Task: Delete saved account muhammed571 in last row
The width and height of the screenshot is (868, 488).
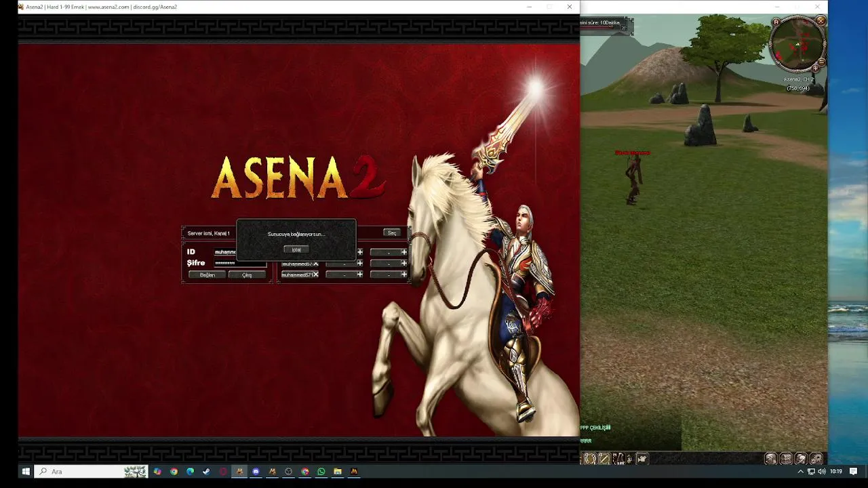Action: click(316, 274)
